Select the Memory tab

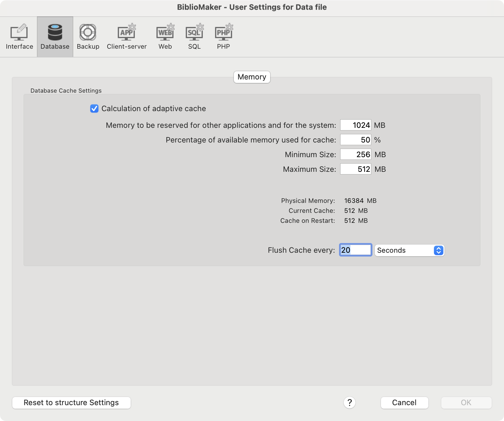click(x=252, y=77)
